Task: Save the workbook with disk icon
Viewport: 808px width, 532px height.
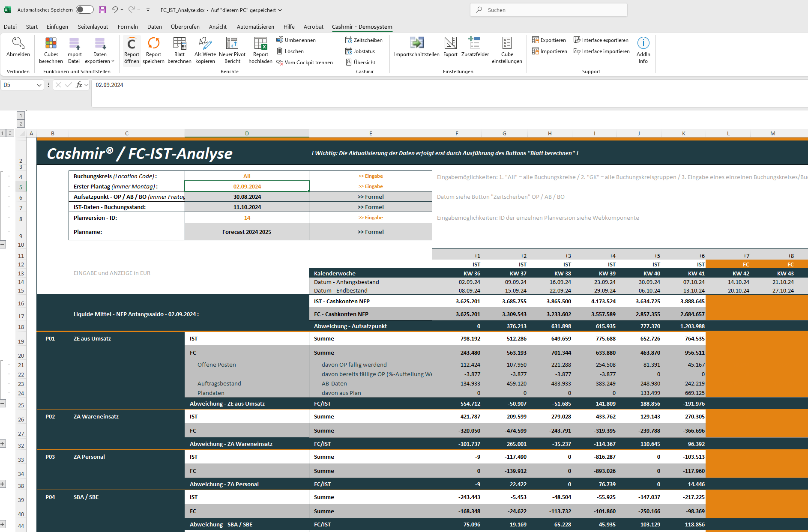Action: pyautogui.click(x=102, y=10)
